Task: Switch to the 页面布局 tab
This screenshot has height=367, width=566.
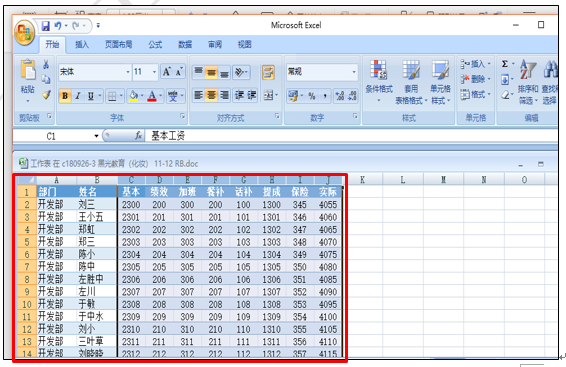Action: click(x=118, y=44)
